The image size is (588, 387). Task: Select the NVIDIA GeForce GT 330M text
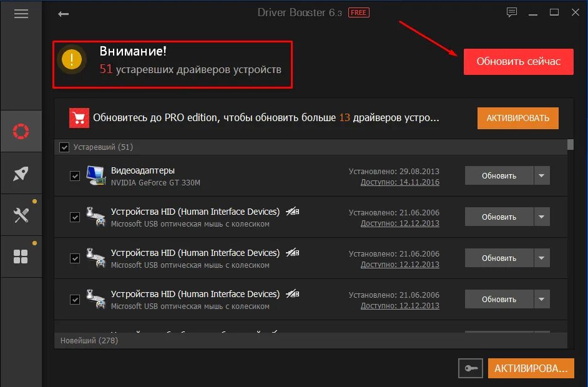pyautogui.click(x=155, y=183)
